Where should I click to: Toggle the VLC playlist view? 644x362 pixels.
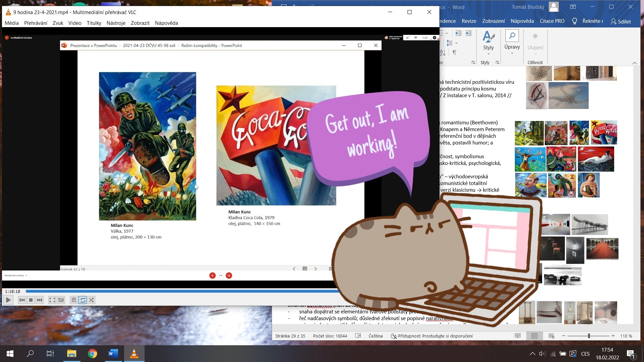pyautogui.click(x=74, y=300)
